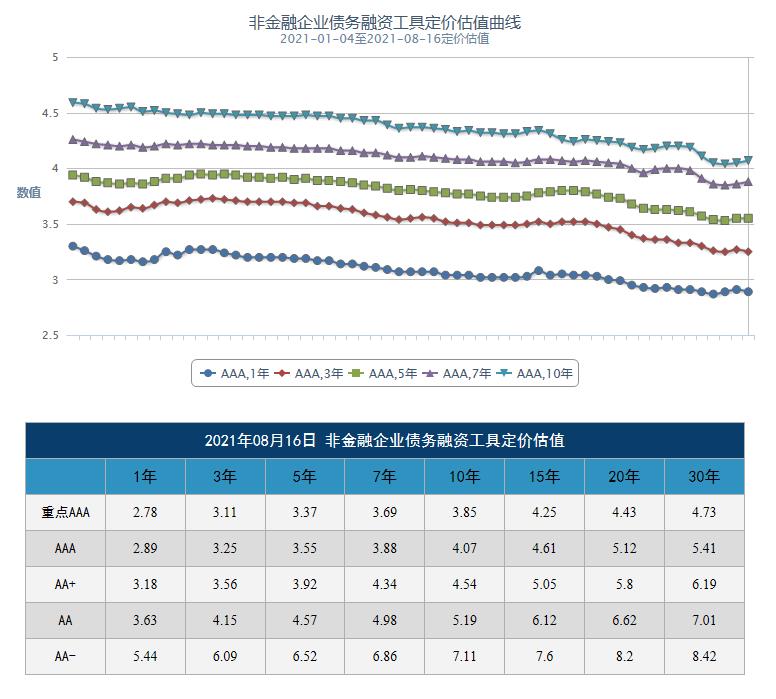Click the last data point of the AAA,10年 line

click(748, 160)
